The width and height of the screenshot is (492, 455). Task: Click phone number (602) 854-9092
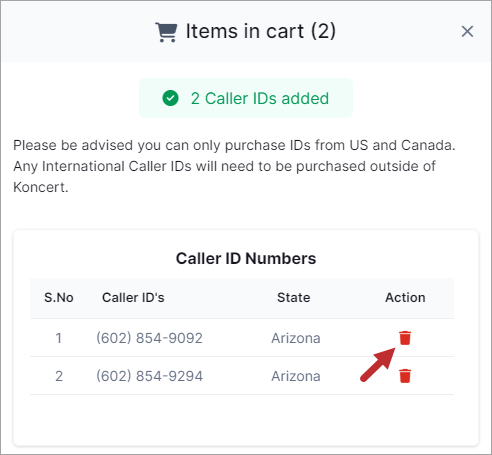(149, 338)
